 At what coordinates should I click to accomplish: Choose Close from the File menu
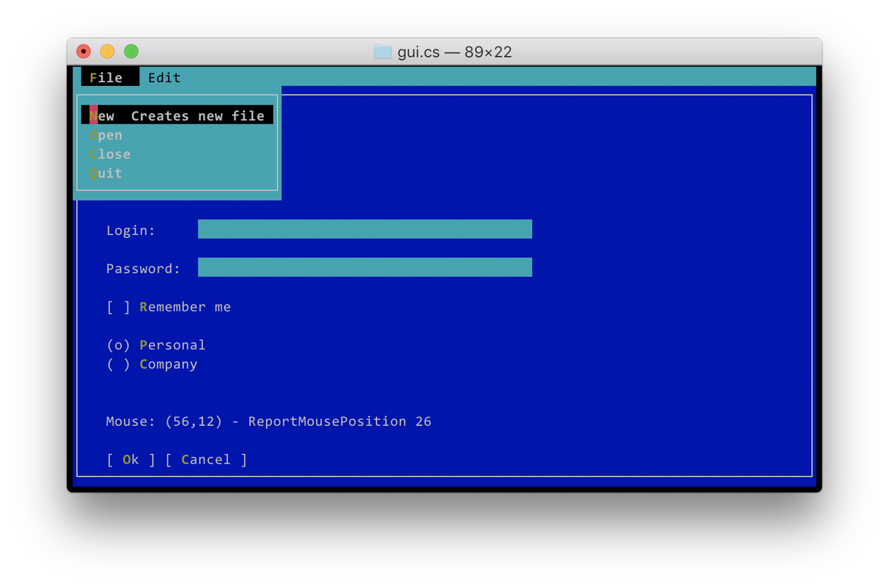pos(110,154)
